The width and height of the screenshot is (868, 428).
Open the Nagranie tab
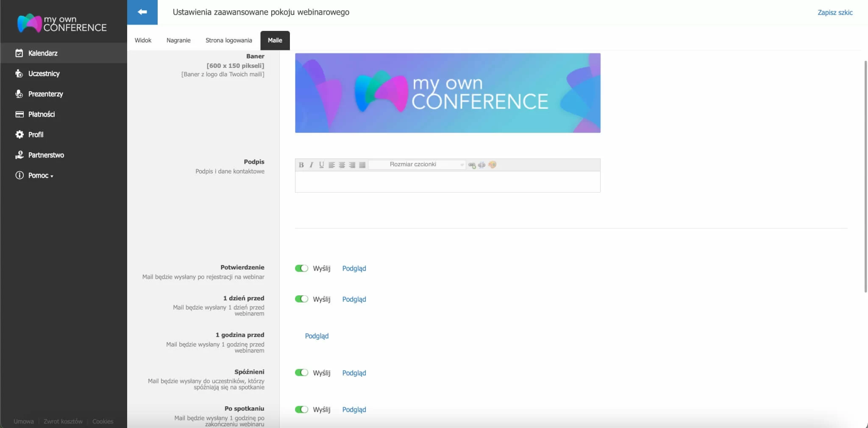(x=178, y=40)
